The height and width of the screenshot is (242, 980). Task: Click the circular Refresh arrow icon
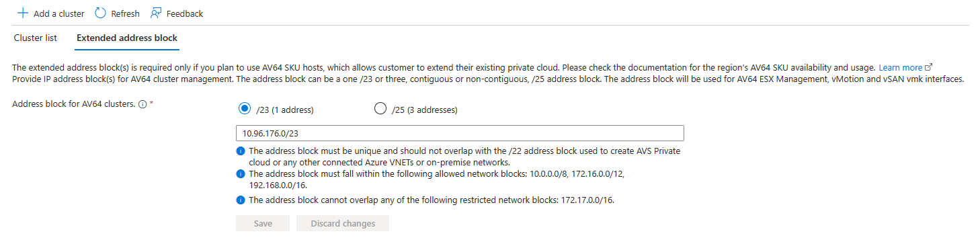(x=100, y=13)
